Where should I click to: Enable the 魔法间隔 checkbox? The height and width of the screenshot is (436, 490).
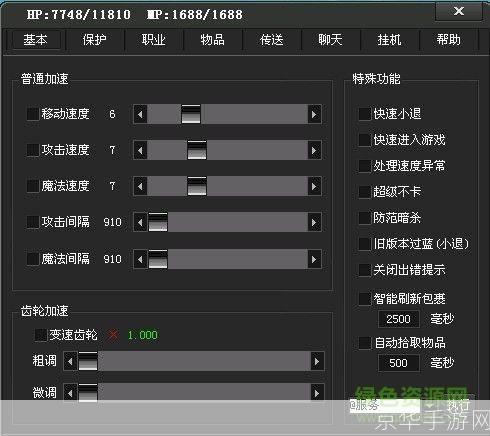point(33,259)
